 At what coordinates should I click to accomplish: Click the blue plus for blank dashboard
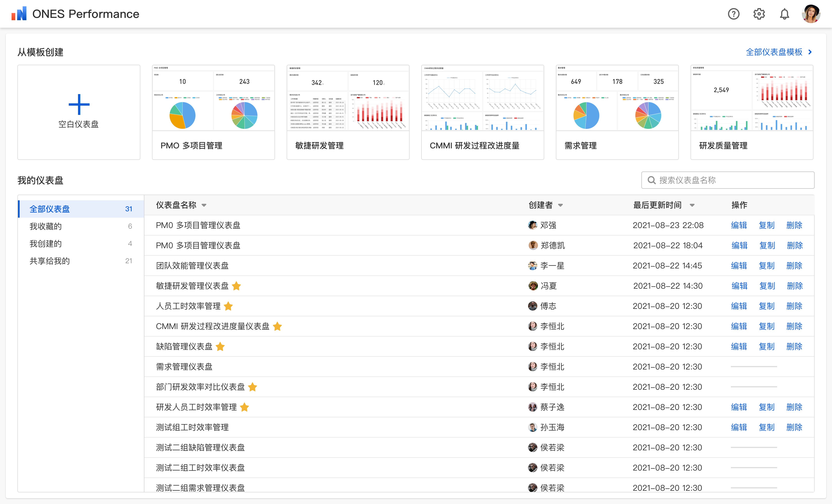(x=79, y=104)
